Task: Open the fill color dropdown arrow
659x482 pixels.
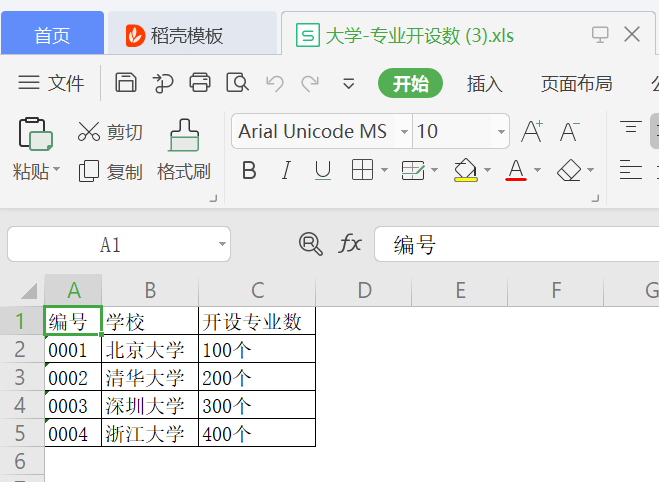Action: pyautogui.click(x=488, y=170)
